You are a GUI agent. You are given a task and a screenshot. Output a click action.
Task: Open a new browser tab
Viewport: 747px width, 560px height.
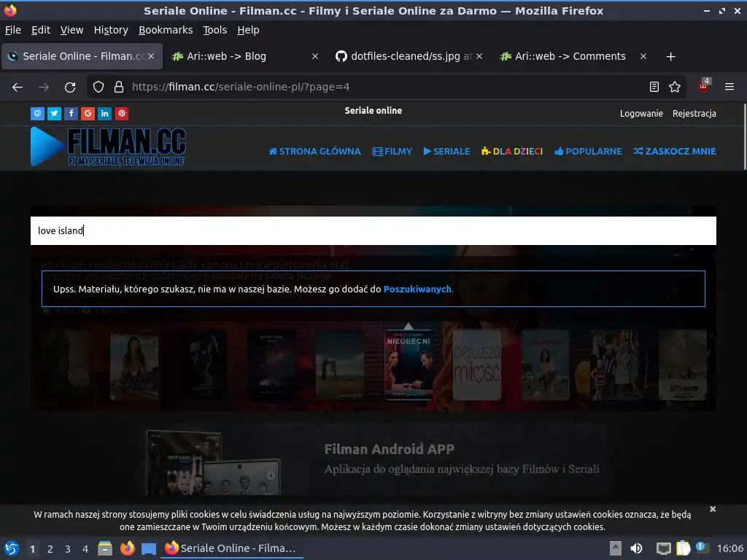671,57
